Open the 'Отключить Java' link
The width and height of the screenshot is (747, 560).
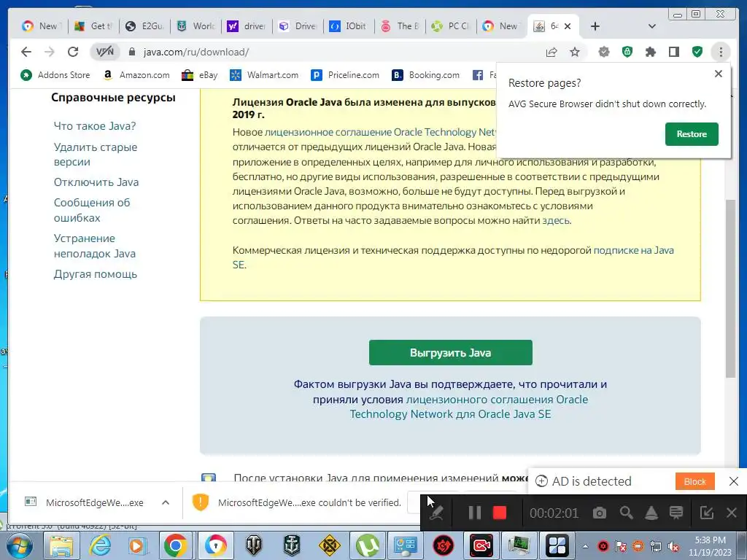tap(96, 182)
